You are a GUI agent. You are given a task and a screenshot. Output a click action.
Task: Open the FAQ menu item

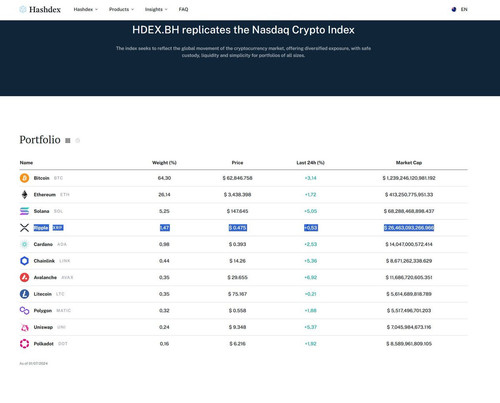click(x=183, y=9)
